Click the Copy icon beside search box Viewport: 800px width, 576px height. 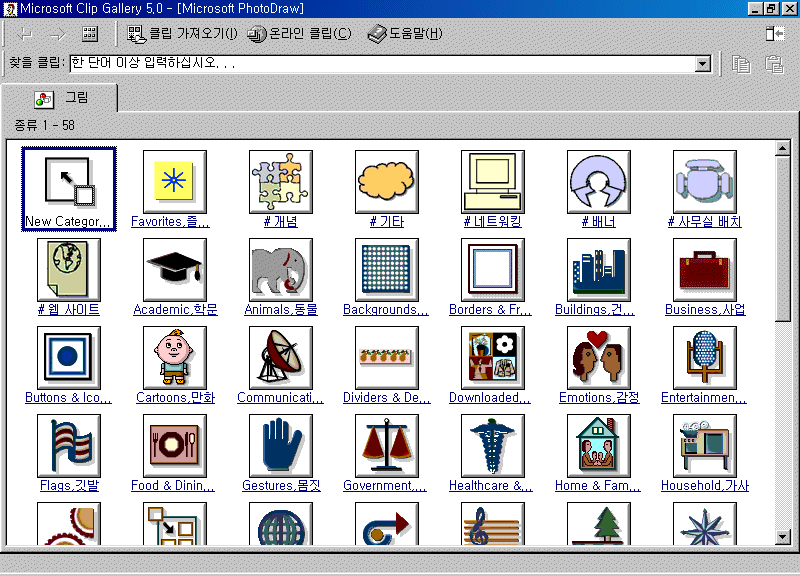pos(741,64)
